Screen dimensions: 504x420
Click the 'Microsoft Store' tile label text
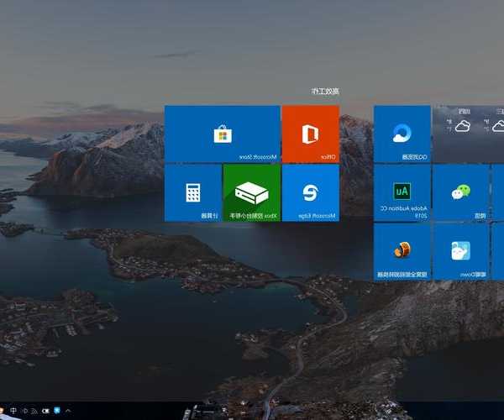click(x=260, y=156)
